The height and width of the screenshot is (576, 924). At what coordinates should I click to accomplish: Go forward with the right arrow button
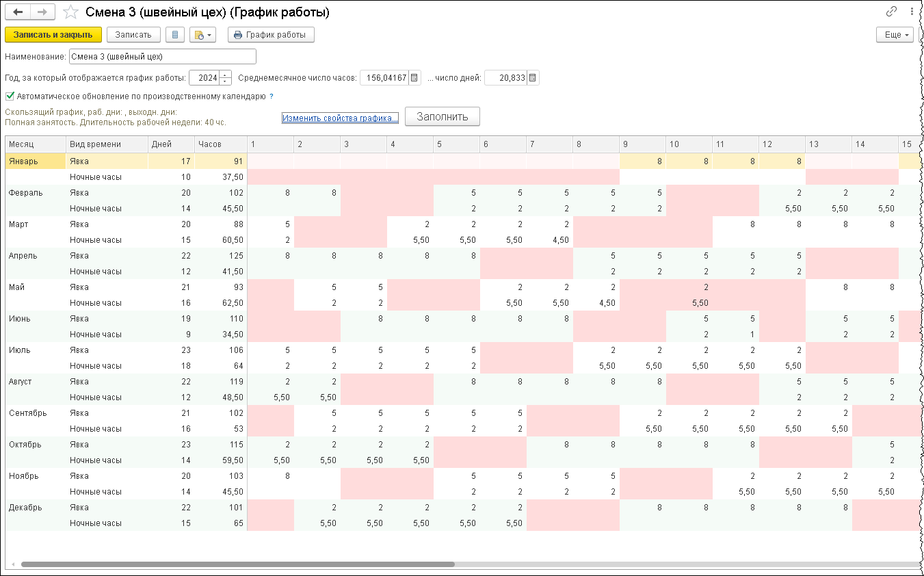tap(42, 12)
